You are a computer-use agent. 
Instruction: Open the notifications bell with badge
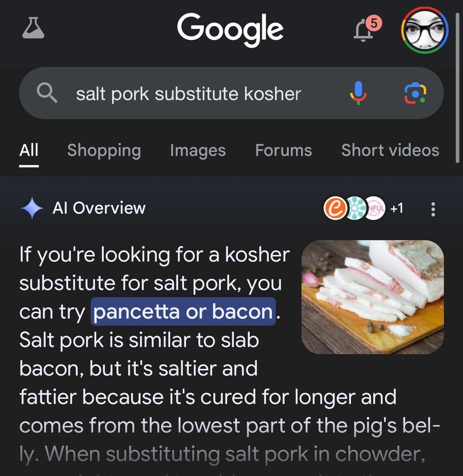point(367,30)
